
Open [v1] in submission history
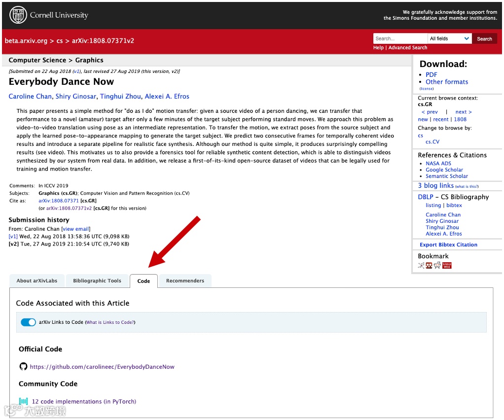(x=13, y=237)
